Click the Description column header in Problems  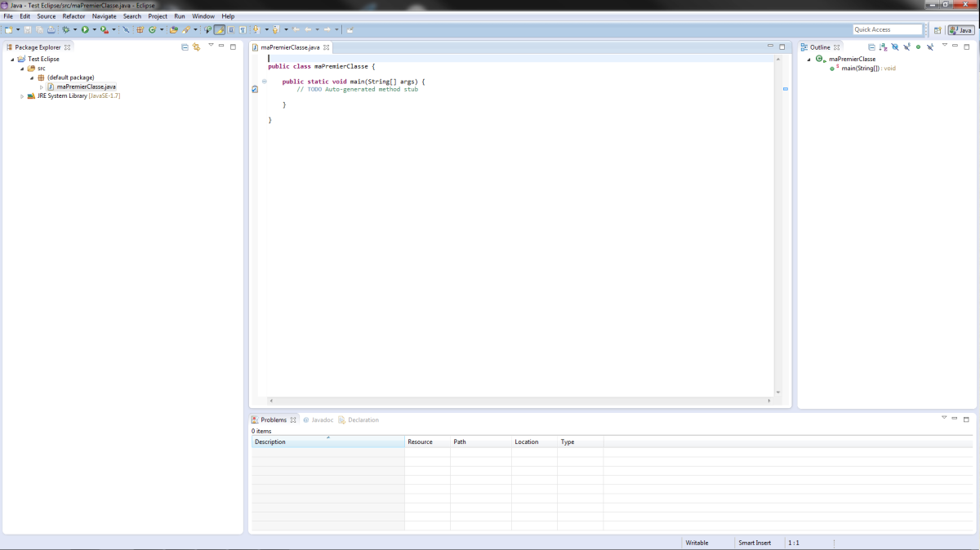(327, 441)
